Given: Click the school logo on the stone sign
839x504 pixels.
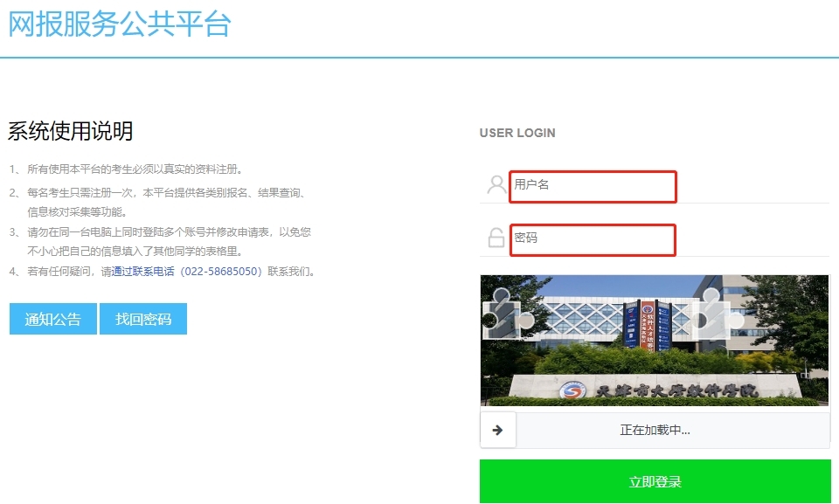Looking at the screenshot, I should [x=572, y=390].
